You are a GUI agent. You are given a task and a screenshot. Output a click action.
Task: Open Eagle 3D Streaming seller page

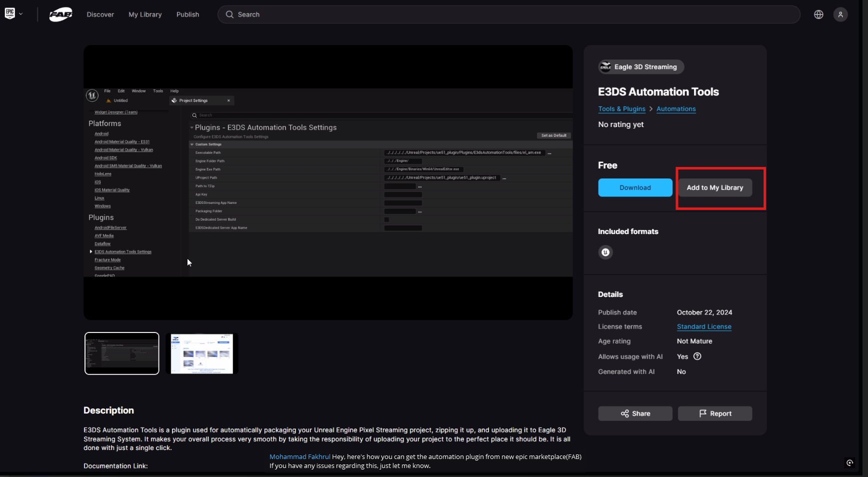pyautogui.click(x=641, y=67)
